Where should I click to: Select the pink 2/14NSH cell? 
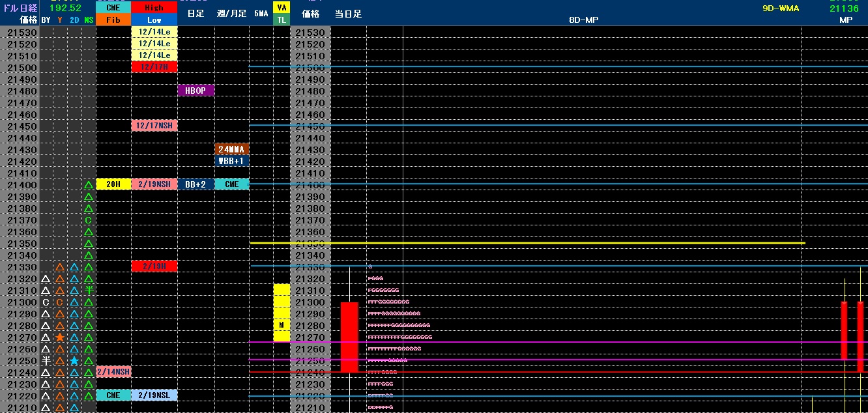[x=113, y=372]
